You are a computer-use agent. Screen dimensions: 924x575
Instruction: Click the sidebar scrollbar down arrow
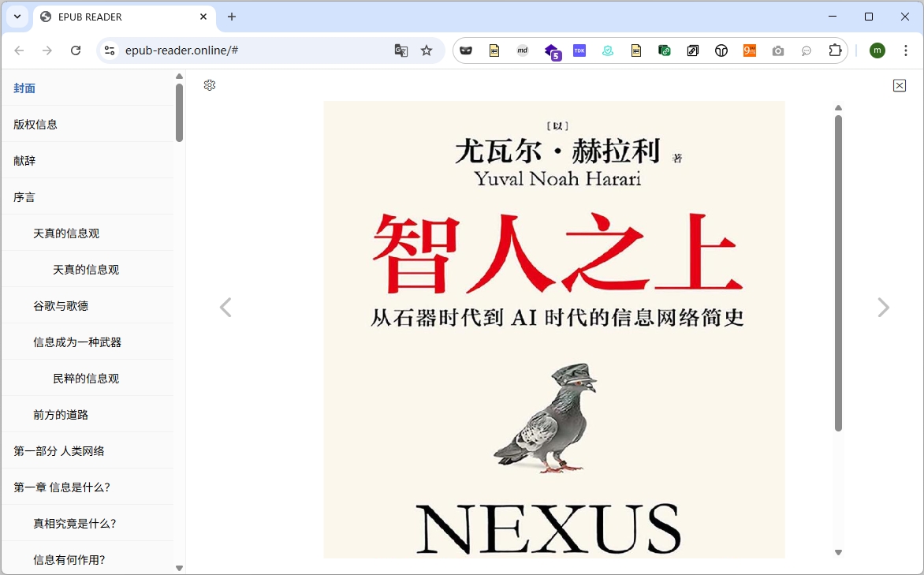point(179,569)
